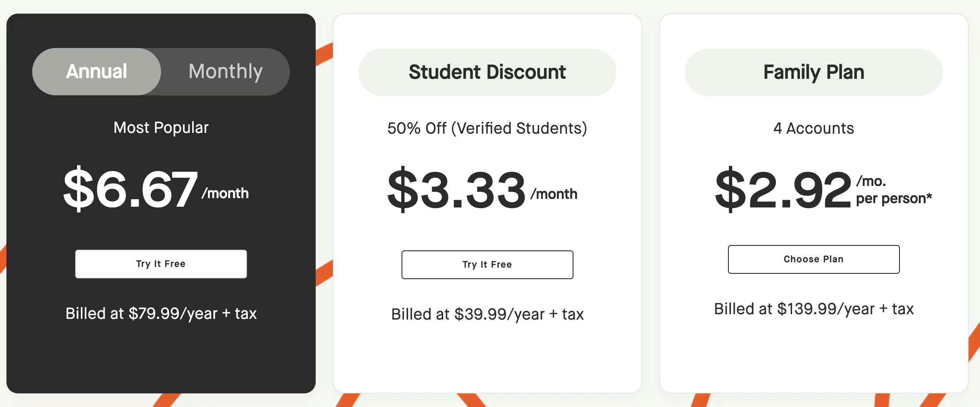Click the 4 Accounts label
The image size is (980, 407).
[x=813, y=128]
